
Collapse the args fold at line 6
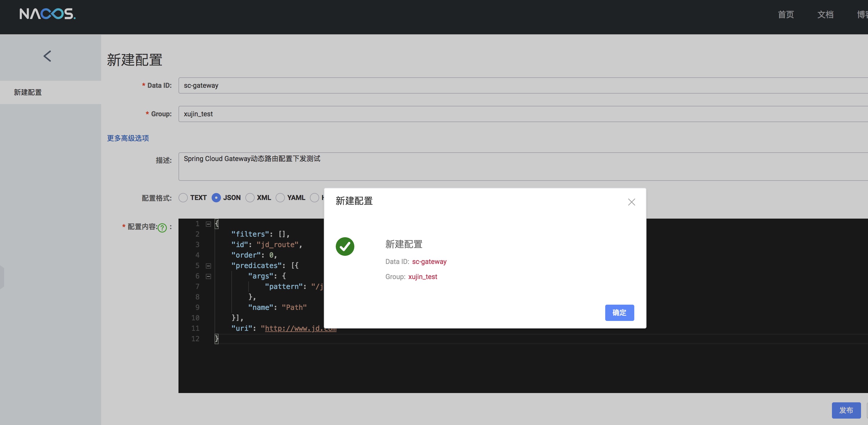point(208,276)
